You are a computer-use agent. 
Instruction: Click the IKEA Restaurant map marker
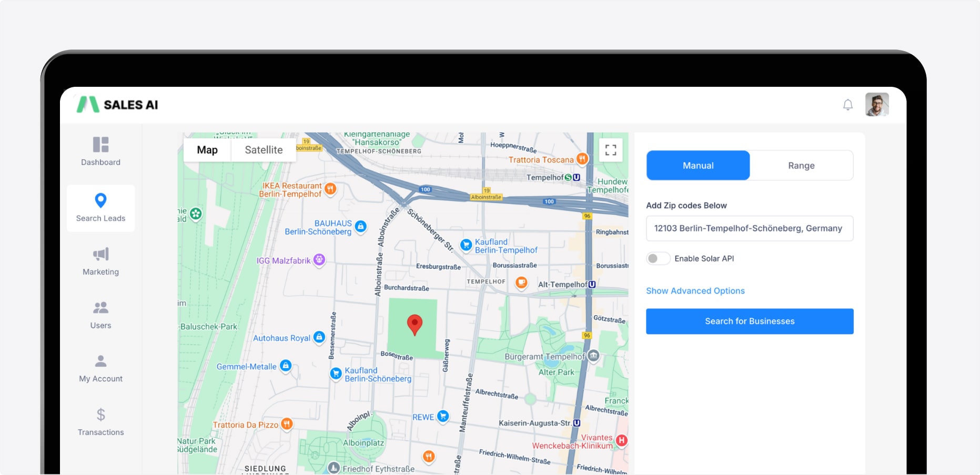pyautogui.click(x=330, y=189)
